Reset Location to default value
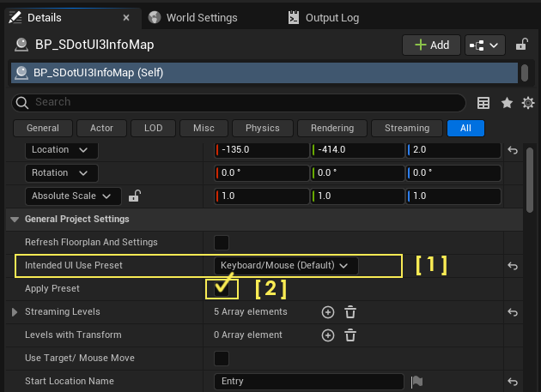The image size is (541, 392). pos(513,150)
